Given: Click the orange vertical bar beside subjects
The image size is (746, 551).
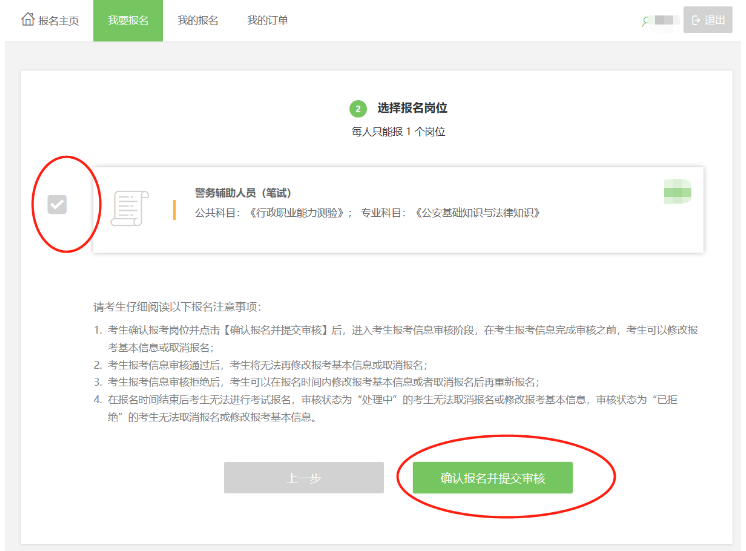Looking at the screenshot, I should [174, 208].
